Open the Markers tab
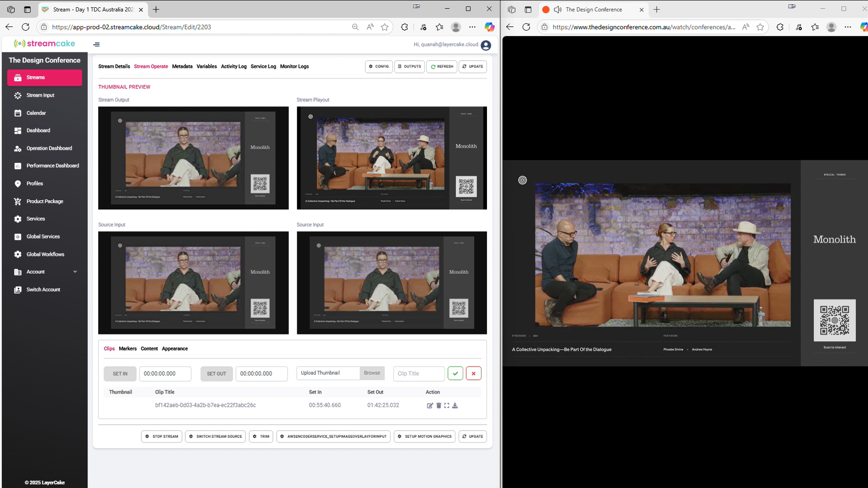The image size is (868, 488). 127,349
